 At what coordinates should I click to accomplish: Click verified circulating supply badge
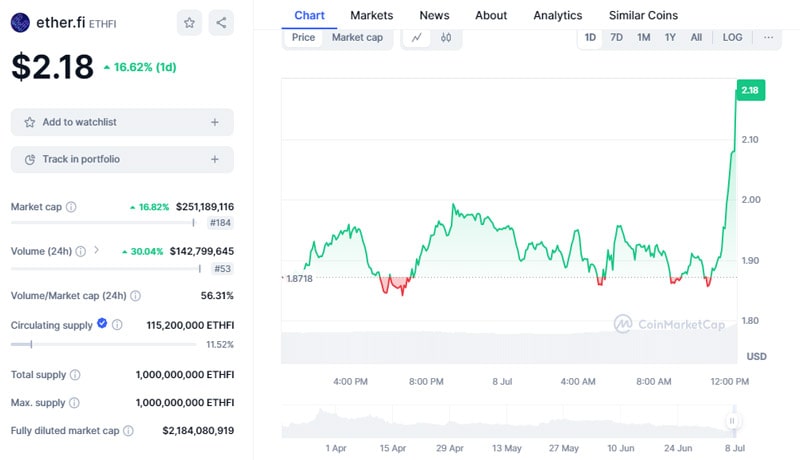[102, 323]
